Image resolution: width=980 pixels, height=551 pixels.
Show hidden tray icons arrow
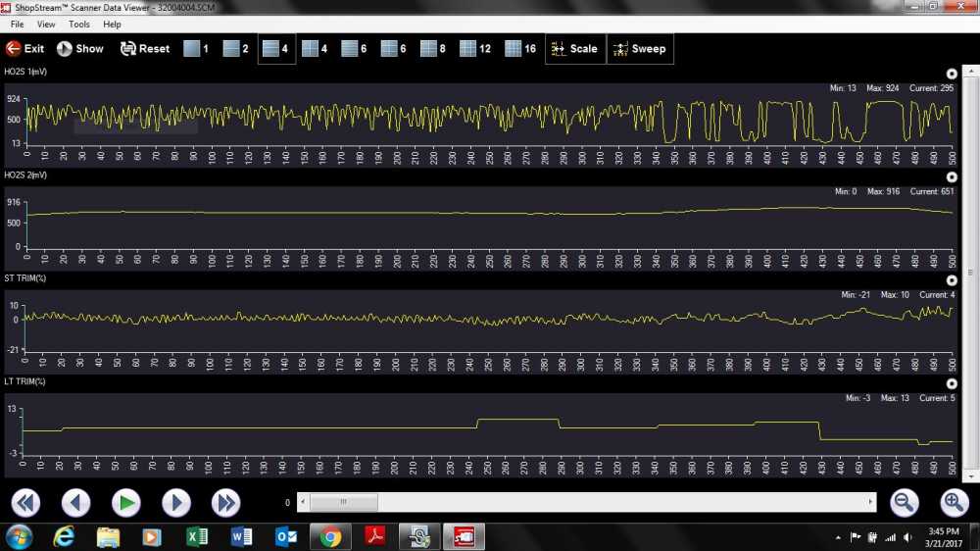click(x=838, y=538)
